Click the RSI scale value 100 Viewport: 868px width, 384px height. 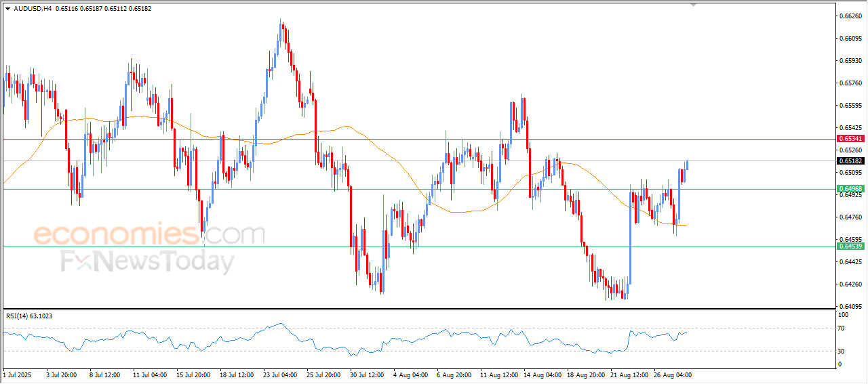[844, 315]
